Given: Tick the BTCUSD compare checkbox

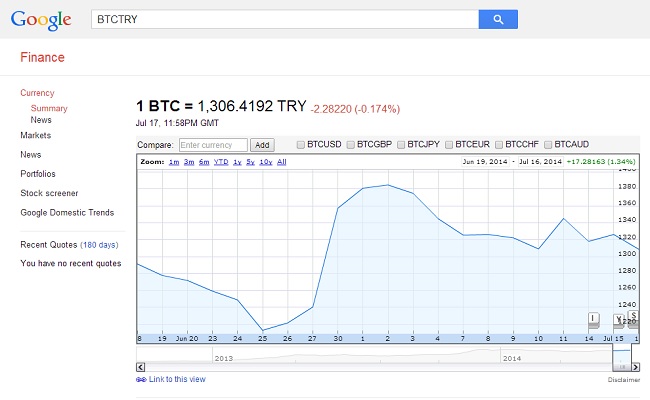Looking at the screenshot, I should [301, 145].
